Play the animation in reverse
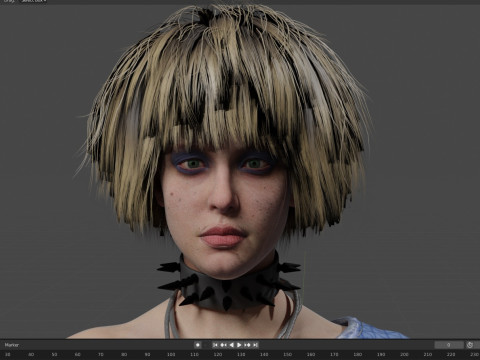This screenshot has height=360, width=480. (x=231, y=345)
